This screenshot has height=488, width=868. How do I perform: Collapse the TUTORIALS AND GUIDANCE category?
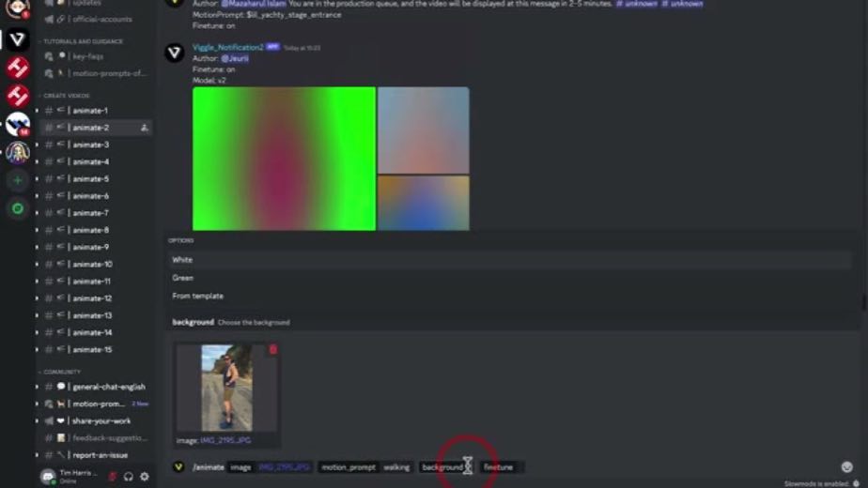82,41
